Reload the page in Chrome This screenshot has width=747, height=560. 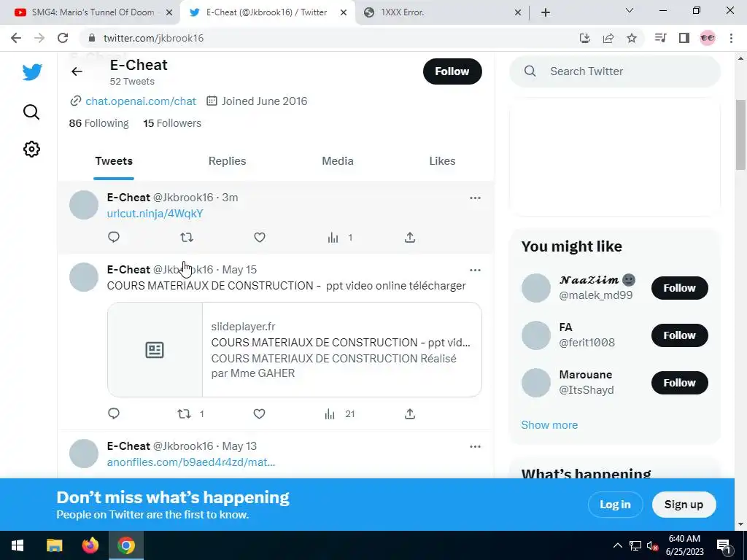63,38
